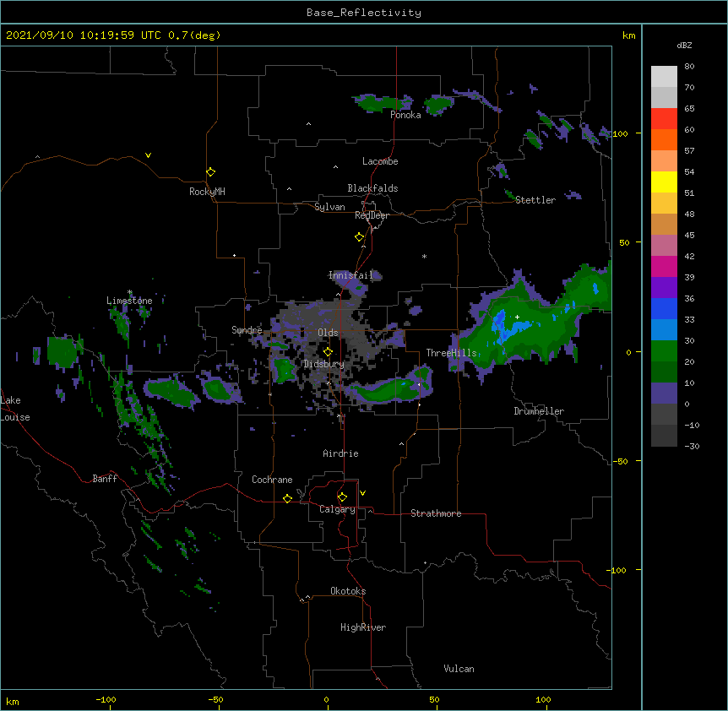Viewport: 728px width, 711px height.
Task: Click the Vulcan label
Action: coord(459,669)
